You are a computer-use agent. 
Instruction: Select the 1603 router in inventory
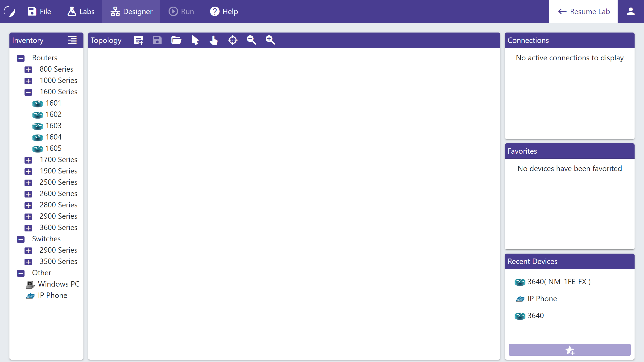click(53, 126)
